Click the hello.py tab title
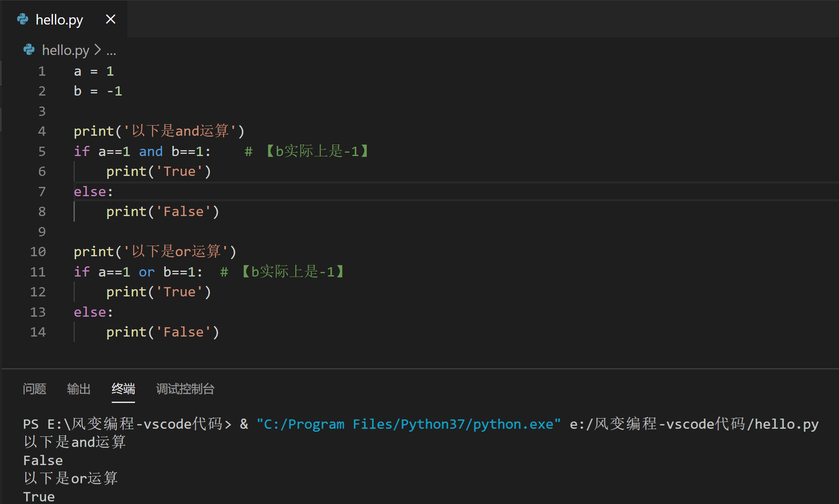This screenshot has height=504, width=839. [x=59, y=19]
